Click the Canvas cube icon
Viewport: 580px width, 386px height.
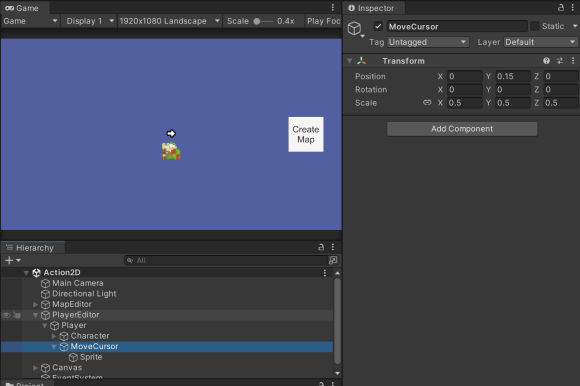(x=45, y=368)
